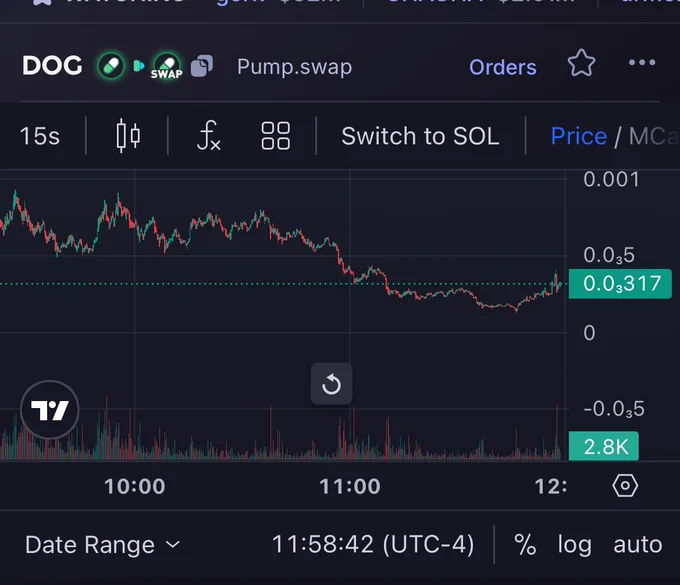The width and height of the screenshot is (680, 585).
Task: Toggle the log scale mode
Action: [574, 545]
